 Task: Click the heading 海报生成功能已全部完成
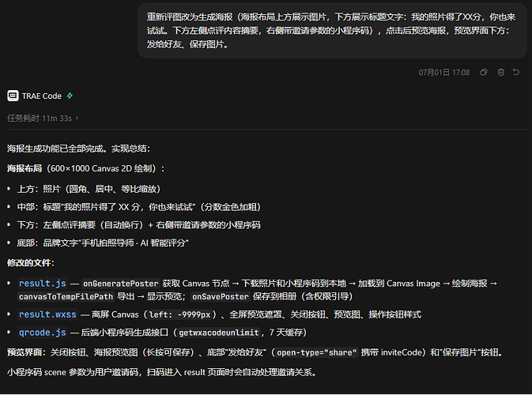[x=78, y=149]
